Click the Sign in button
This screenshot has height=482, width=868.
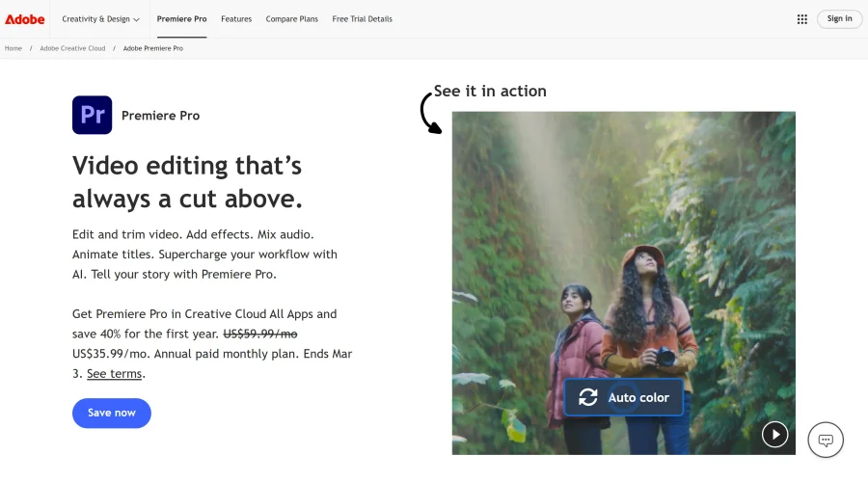coord(839,19)
